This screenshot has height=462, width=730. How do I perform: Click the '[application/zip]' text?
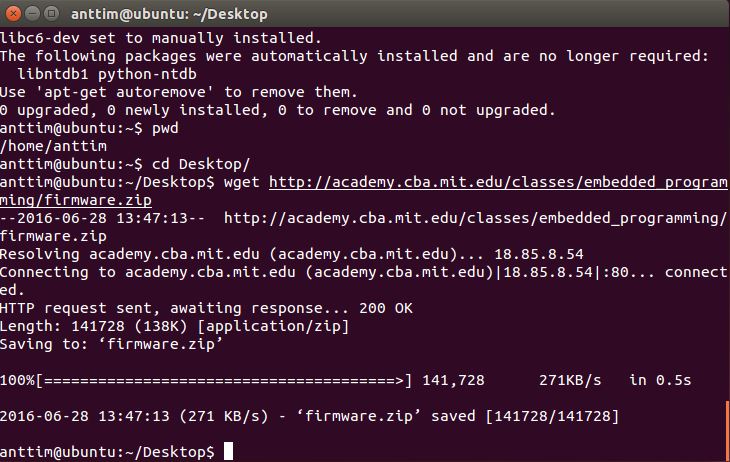tap(273, 326)
